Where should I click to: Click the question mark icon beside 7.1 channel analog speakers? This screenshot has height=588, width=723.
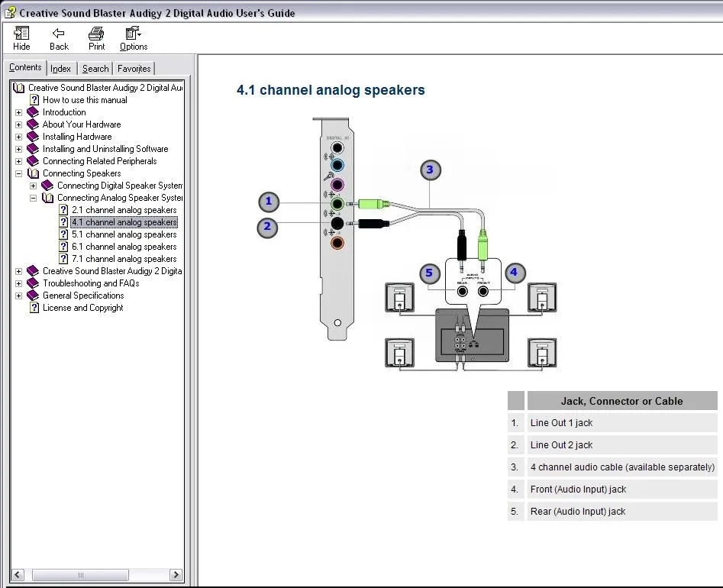[x=64, y=259]
